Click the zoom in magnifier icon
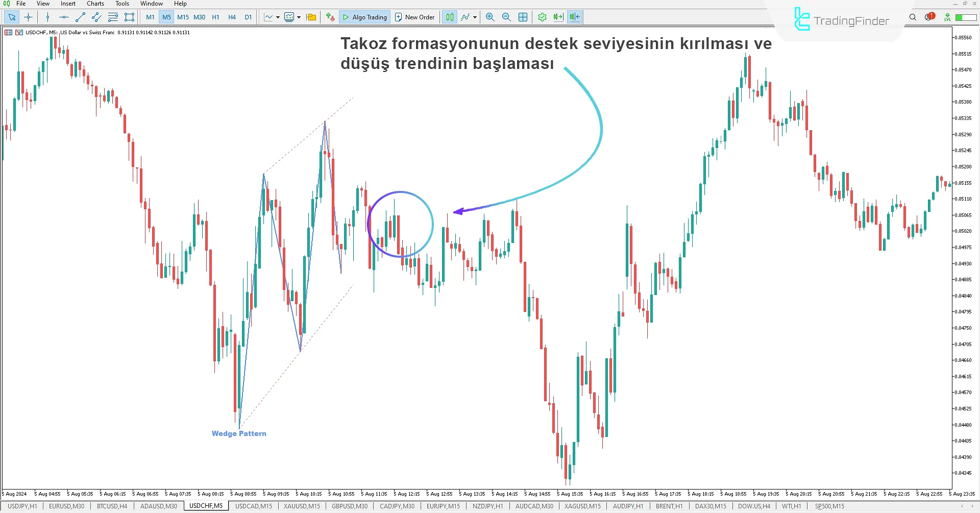 [x=490, y=17]
